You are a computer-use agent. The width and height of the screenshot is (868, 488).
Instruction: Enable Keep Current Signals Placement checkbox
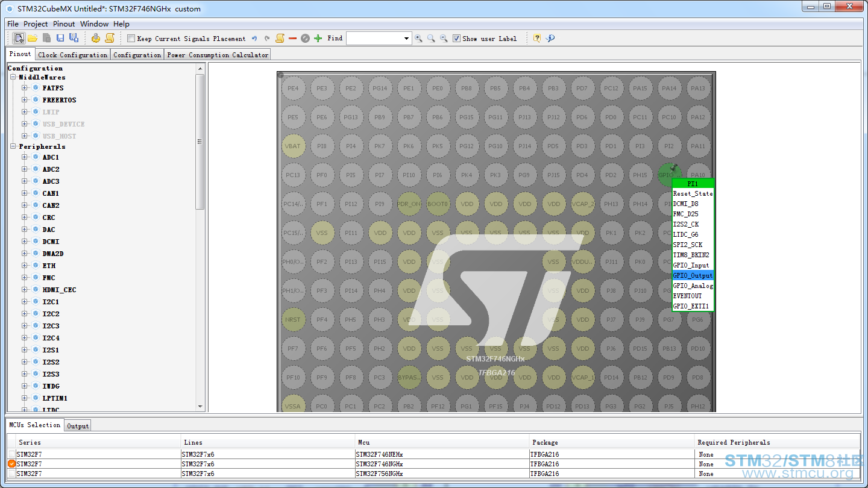click(x=131, y=39)
